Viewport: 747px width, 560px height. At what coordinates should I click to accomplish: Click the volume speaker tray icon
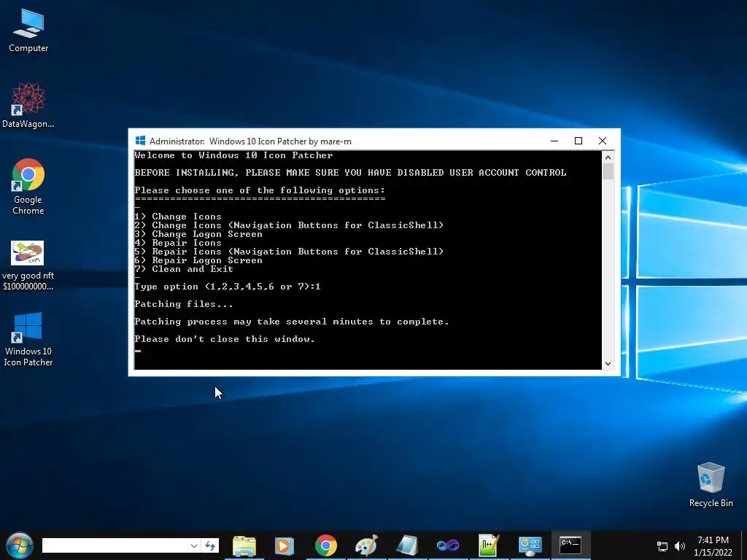coord(680,546)
